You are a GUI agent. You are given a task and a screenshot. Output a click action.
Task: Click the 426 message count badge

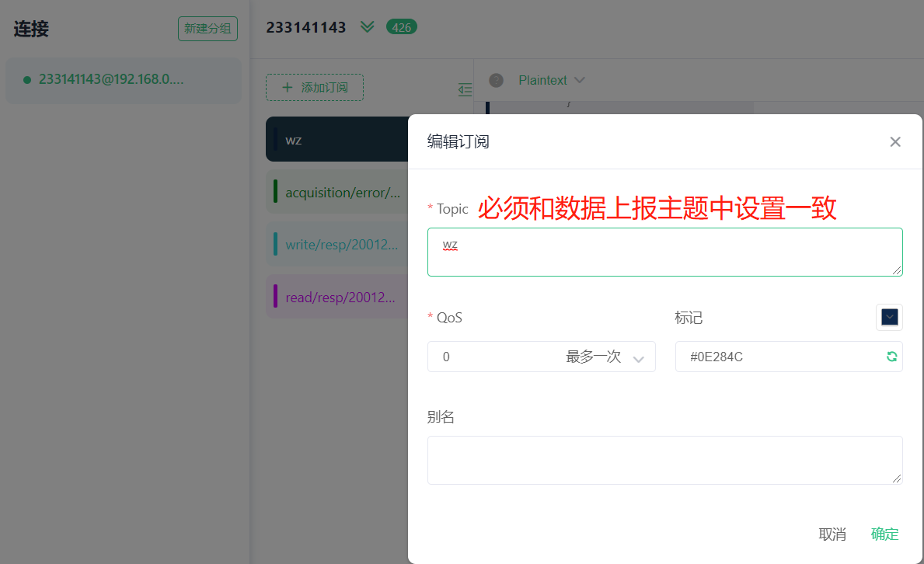401,27
